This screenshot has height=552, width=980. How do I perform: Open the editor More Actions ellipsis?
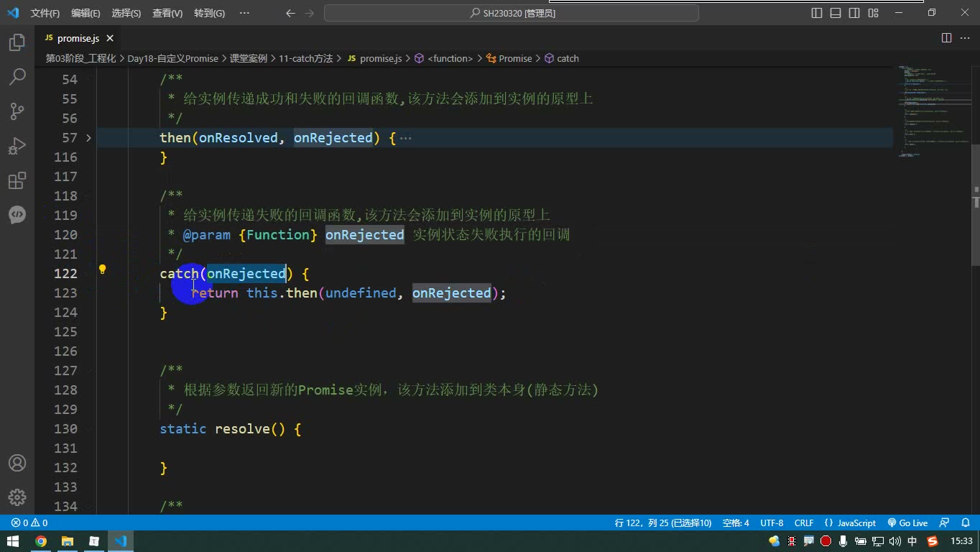pyautogui.click(x=965, y=38)
